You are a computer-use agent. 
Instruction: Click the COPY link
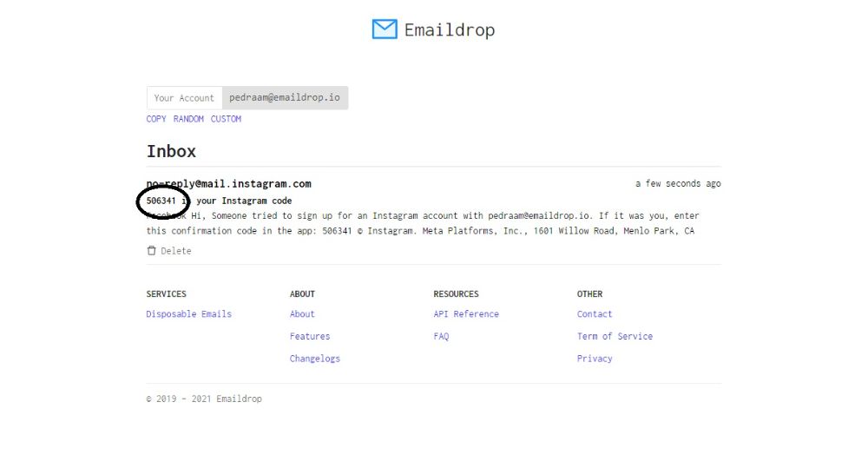coord(156,119)
